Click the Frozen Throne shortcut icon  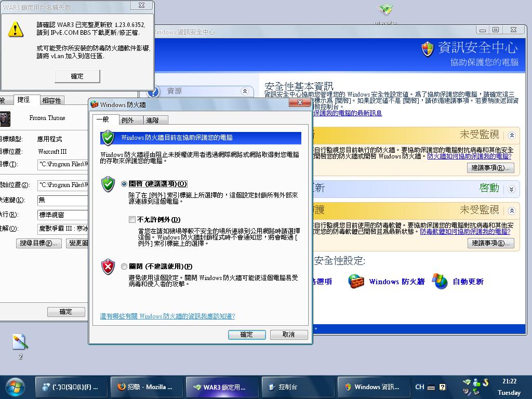tap(5, 118)
